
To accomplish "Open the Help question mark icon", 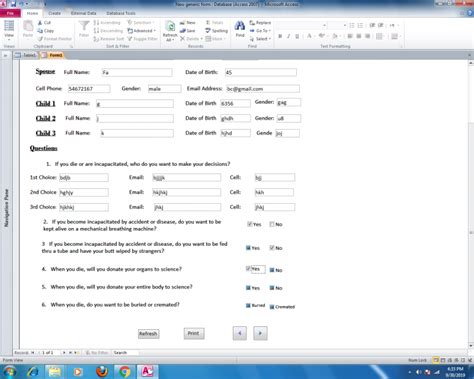I will coord(471,13).
